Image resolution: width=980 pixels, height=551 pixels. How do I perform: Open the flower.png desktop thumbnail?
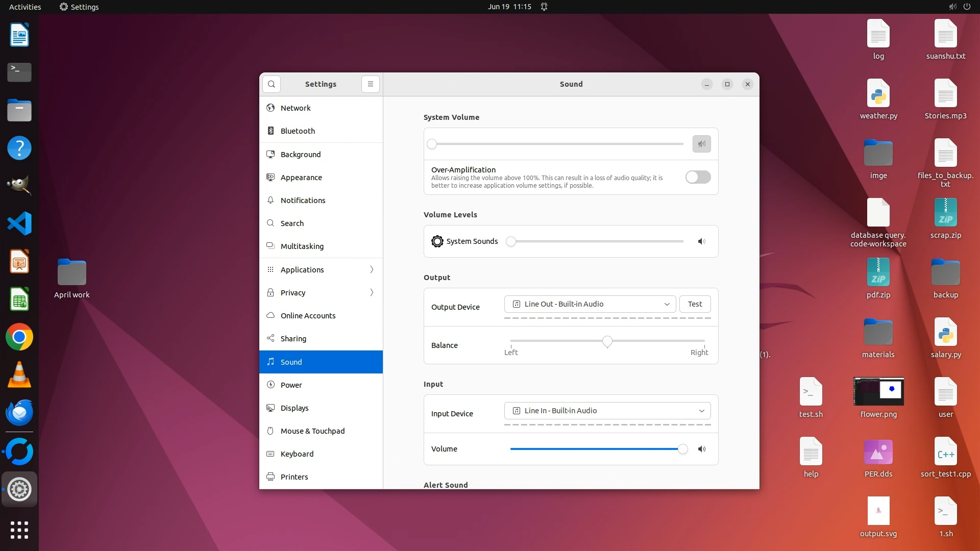[878, 392]
